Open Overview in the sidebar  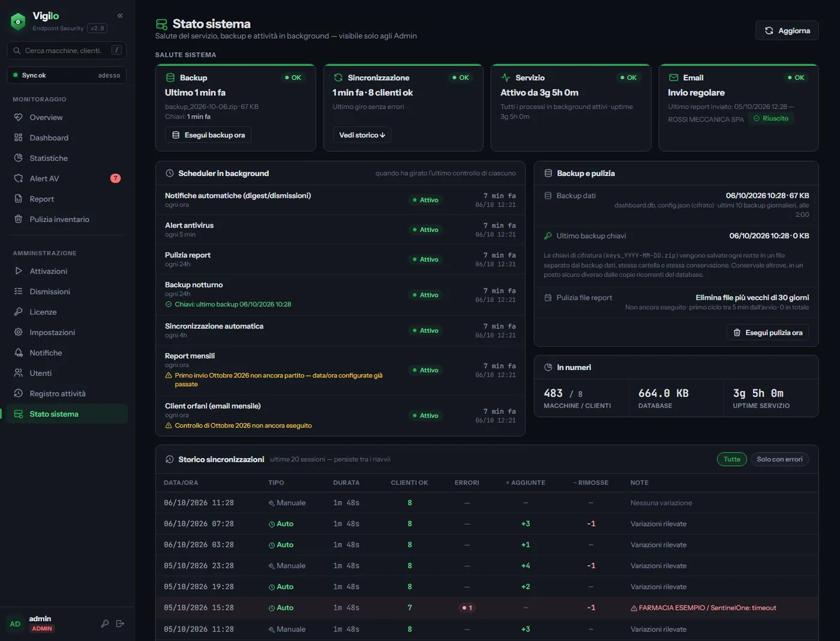[67, 118]
